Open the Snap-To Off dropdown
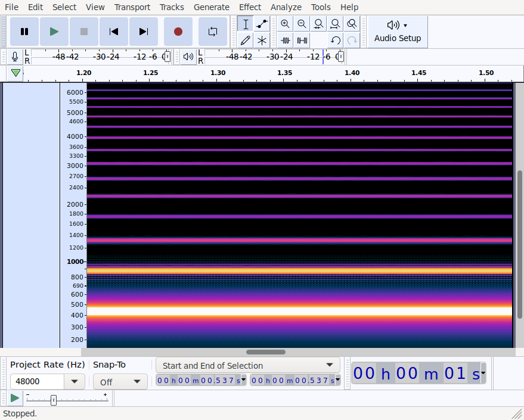 [120, 382]
